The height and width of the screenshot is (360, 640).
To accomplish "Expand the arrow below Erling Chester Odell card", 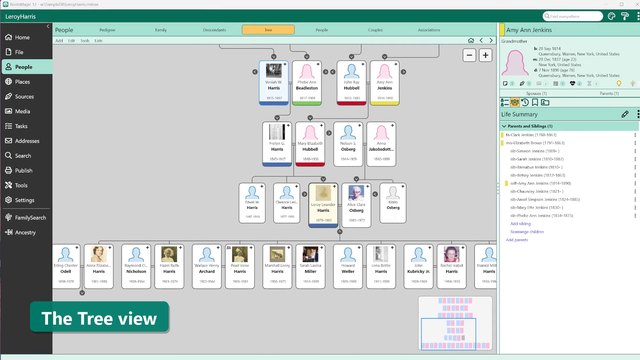I will coord(82,293).
